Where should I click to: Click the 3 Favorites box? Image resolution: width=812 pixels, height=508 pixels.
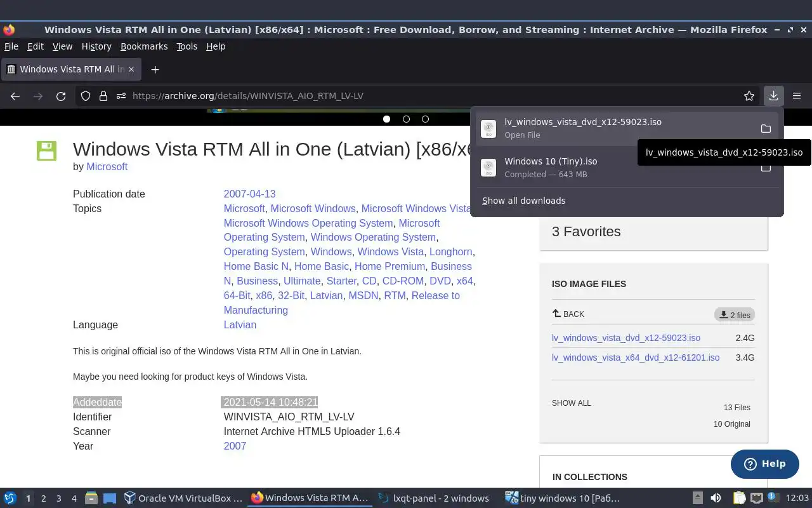[x=653, y=231]
